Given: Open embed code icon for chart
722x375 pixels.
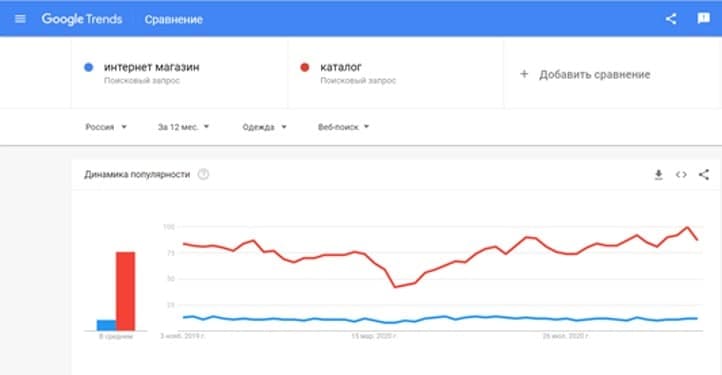Looking at the screenshot, I should click(x=681, y=175).
